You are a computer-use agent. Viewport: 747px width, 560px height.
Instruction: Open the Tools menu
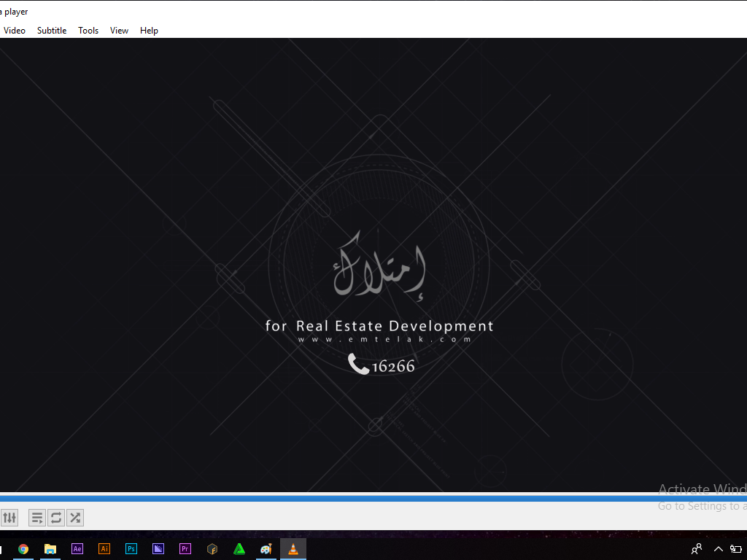88,31
